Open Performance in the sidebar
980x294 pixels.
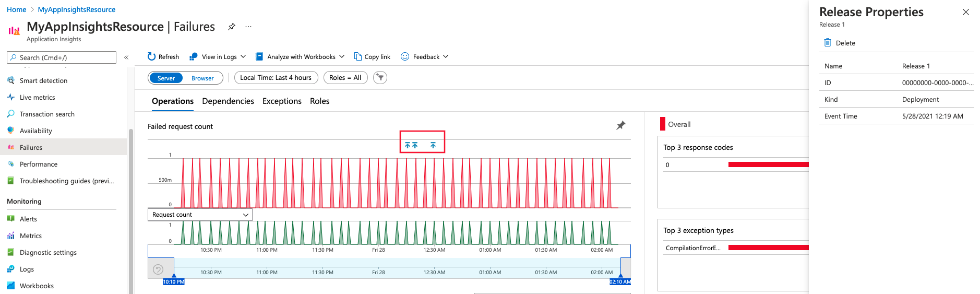click(63, 164)
